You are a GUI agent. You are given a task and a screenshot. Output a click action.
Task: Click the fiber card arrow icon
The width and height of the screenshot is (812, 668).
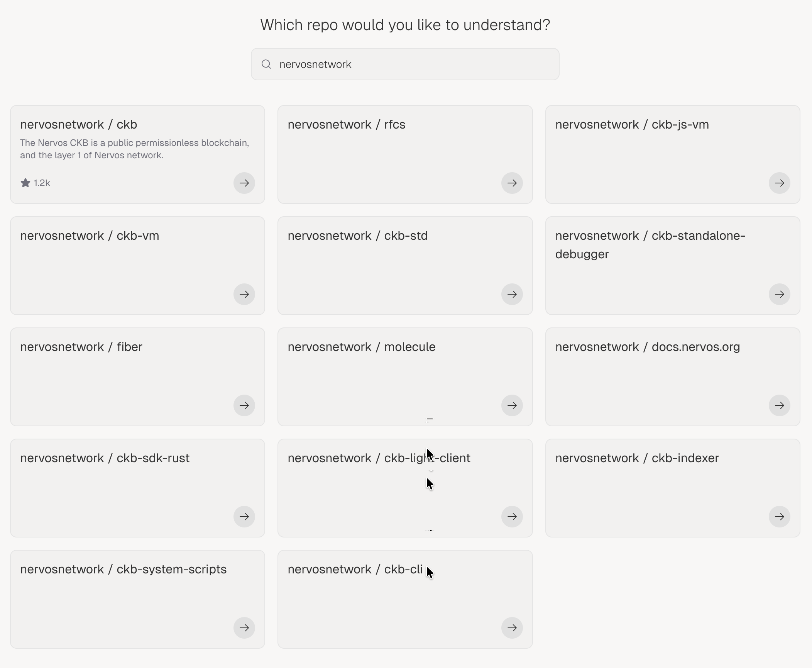click(x=244, y=405)
